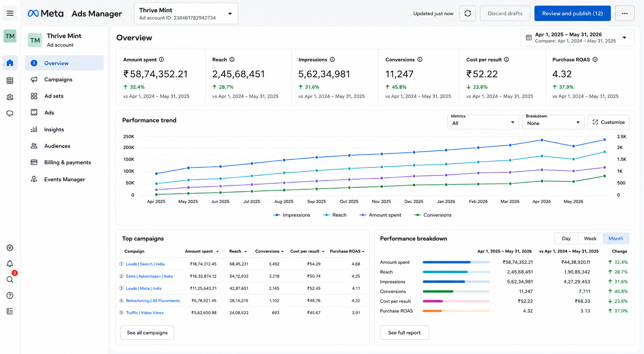Viewport: 644px width, 354px height.
Task: Toggle Conversions series in chart legend
Action: 433,215
